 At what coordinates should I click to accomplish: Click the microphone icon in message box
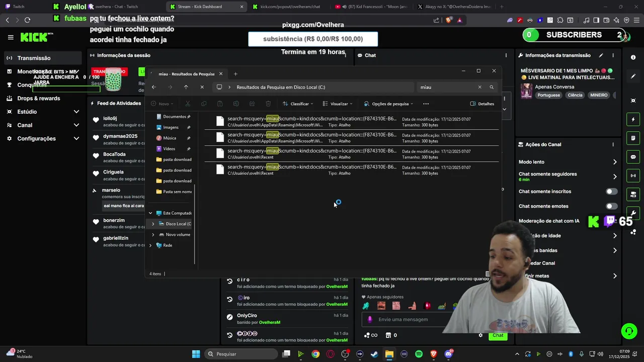tap(370, 319)
